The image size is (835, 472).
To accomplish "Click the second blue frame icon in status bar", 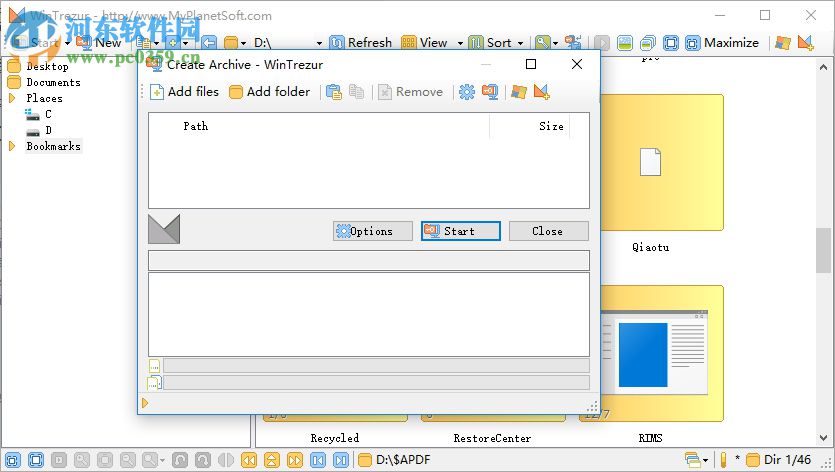I will tap(36, 460).
